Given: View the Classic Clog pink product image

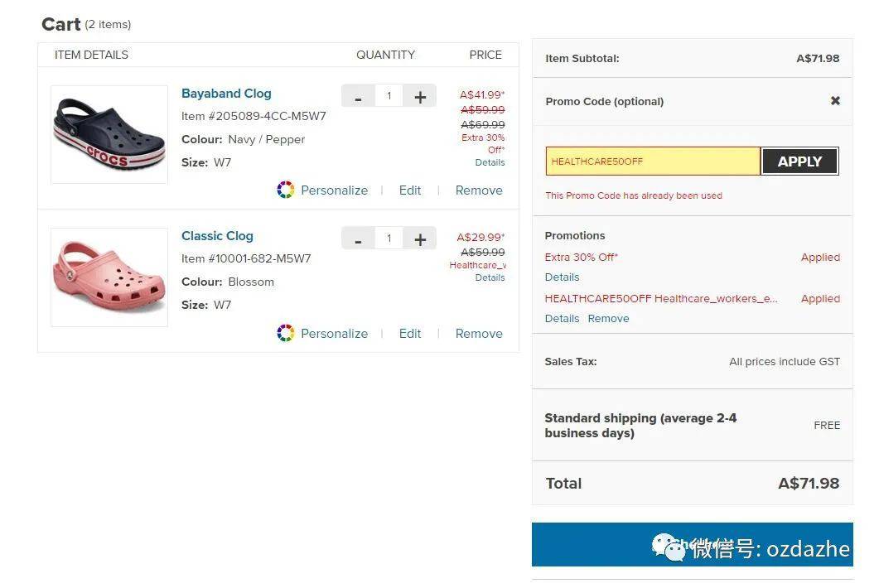Looking at the screenshot, I should [109, 277].
